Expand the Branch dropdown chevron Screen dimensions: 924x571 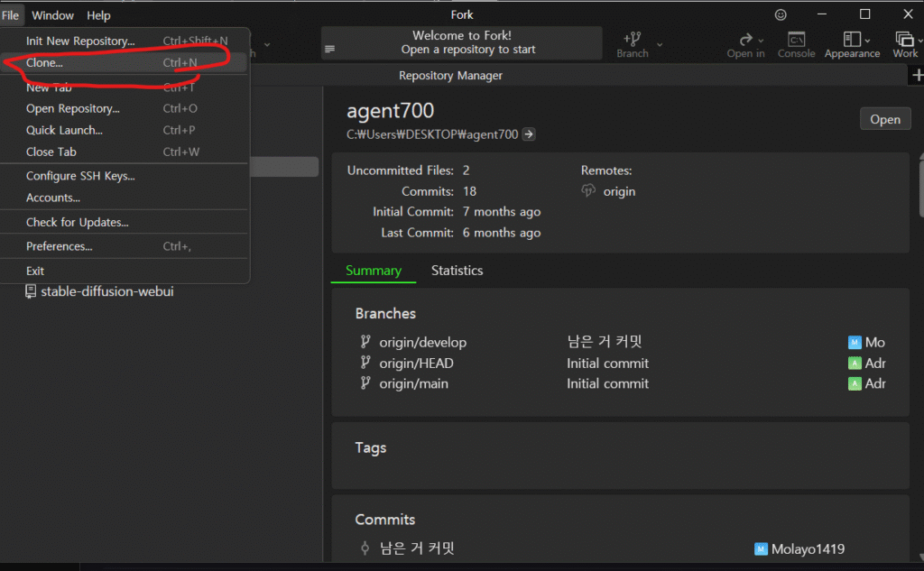(x=660, y=44)
